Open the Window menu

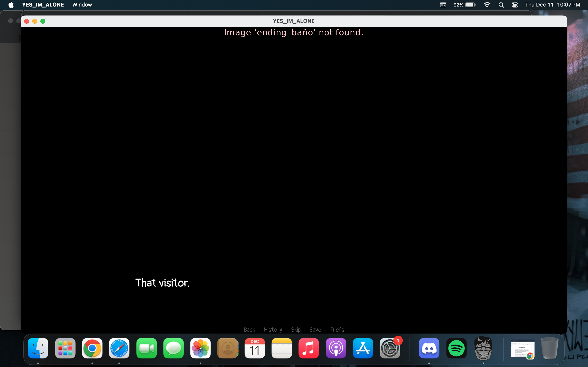[x=82, y=5]
